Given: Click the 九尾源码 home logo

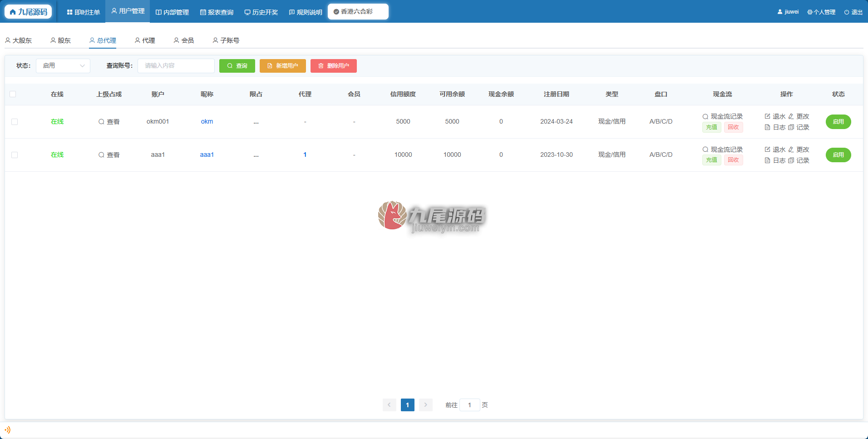Looking at the screenshot, I should pos(28,12).
